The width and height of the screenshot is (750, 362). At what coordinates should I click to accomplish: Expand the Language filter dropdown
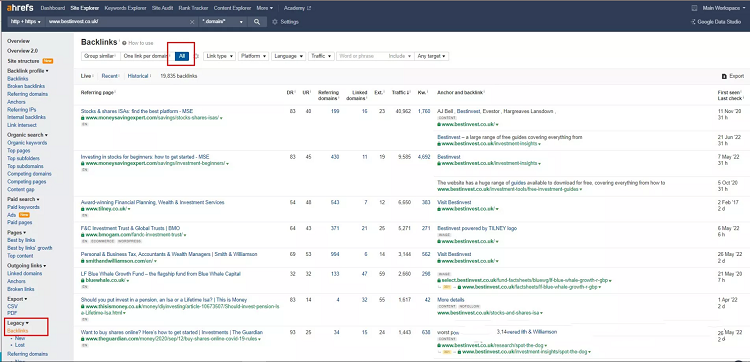(x=288, y=56)
